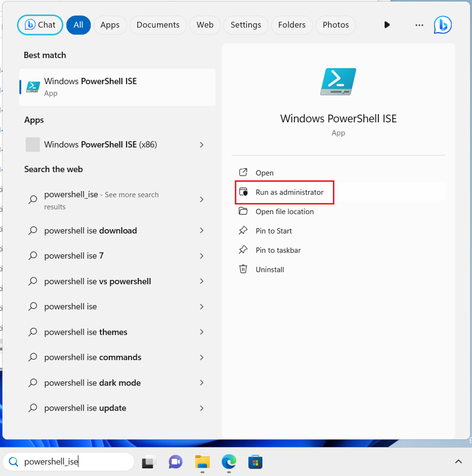Expand the plain powershell ise chevron
The width and height of the screenshot is (472, 476).
pos(202,307)
